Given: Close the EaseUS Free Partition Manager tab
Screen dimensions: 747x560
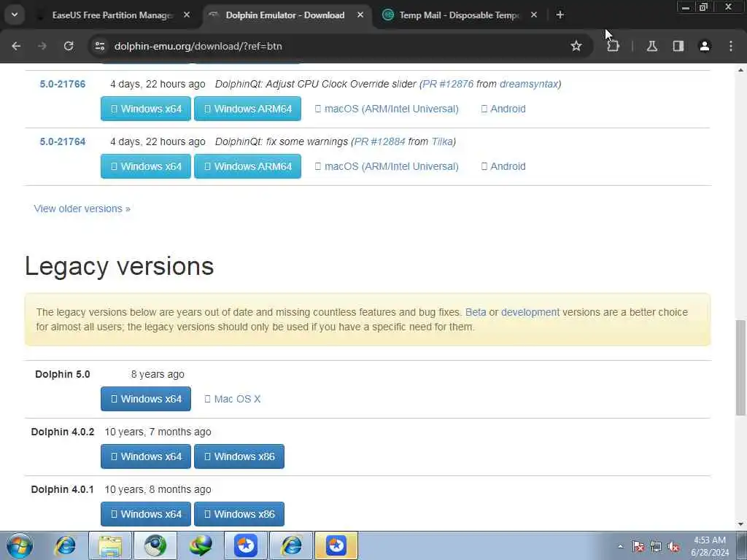Looking at the screenshot, I should click(x=187, y=15).
